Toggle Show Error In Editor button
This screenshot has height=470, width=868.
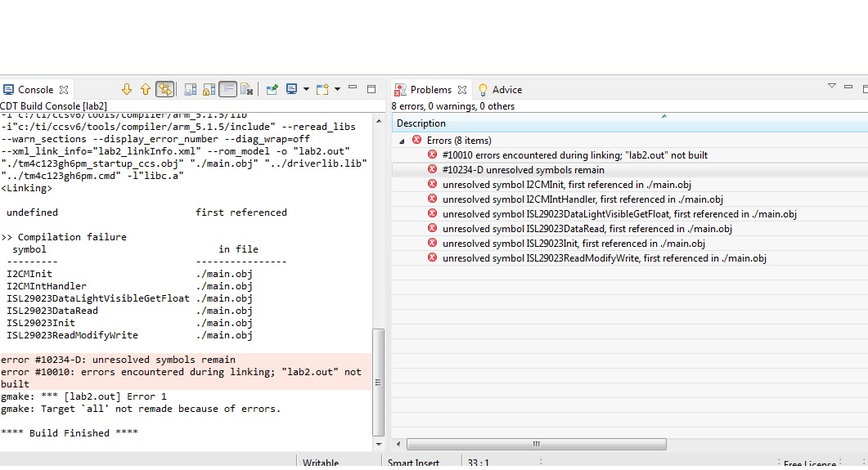165,90
